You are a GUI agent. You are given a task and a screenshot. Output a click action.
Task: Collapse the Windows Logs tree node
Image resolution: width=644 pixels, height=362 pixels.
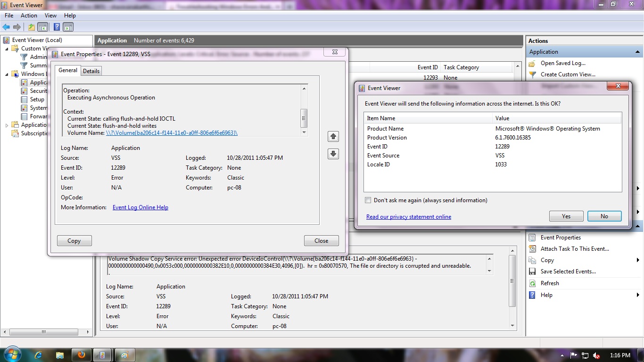click(x=7, y=74)
